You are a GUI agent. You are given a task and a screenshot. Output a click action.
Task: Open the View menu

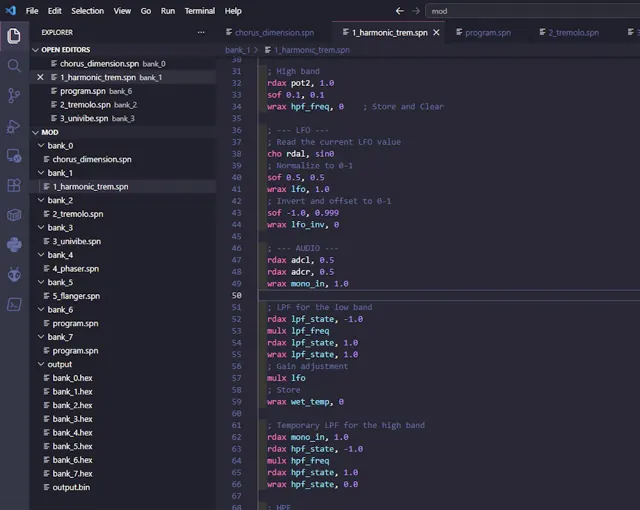pos(122,11)
